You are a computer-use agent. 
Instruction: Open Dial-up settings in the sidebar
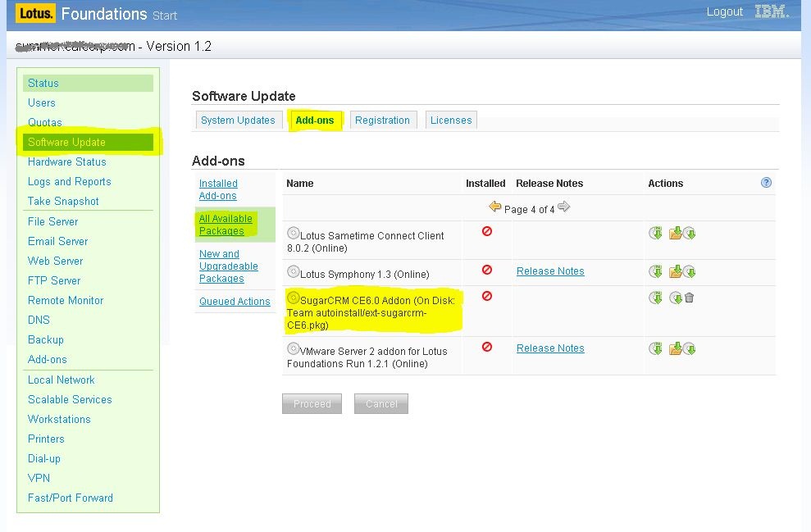click(44, 458)
